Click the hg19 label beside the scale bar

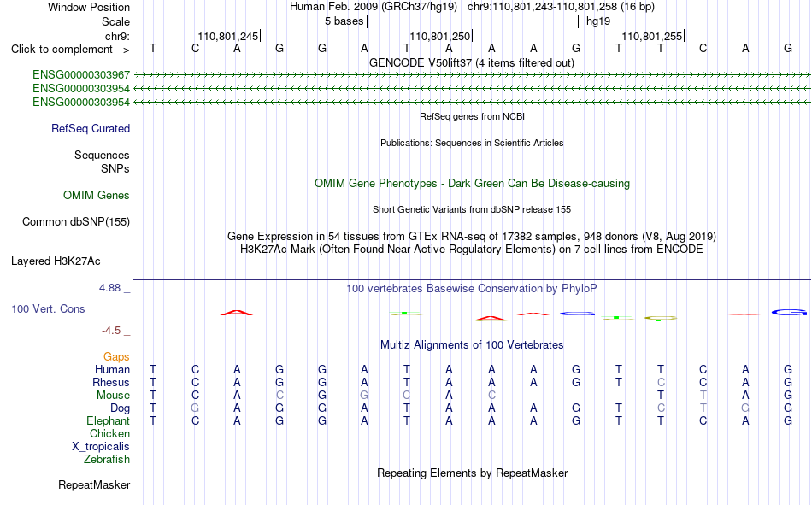click(x=598, y=21)
